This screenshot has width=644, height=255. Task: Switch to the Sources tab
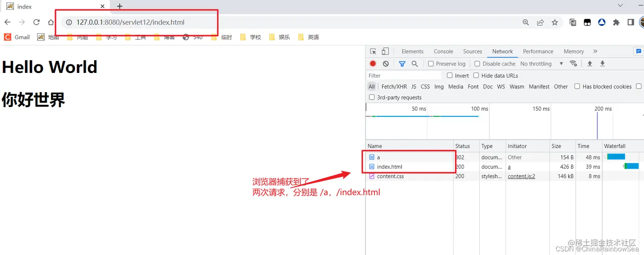coord(472,51)
